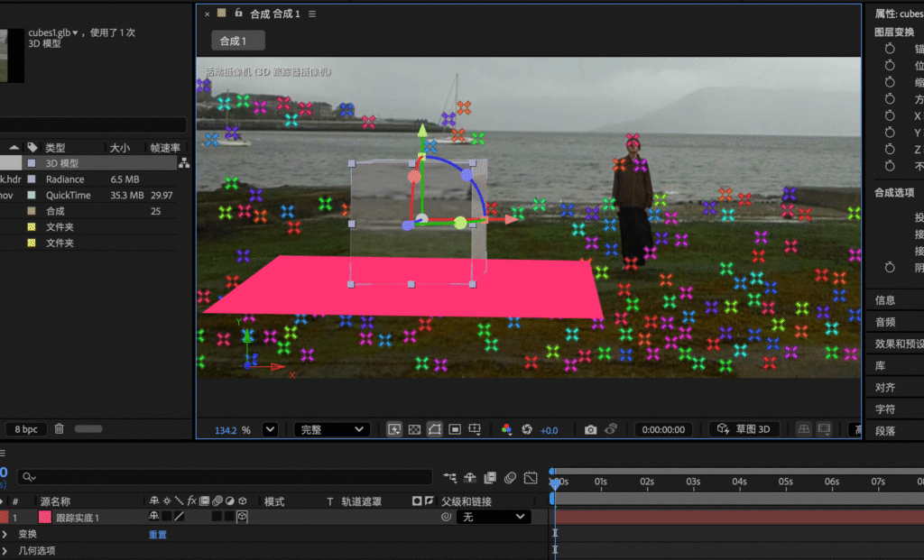Toggle transparency grid in composition viewer
Image resolution: width=924 pixels, height=560 pixels.
[414, 430]
